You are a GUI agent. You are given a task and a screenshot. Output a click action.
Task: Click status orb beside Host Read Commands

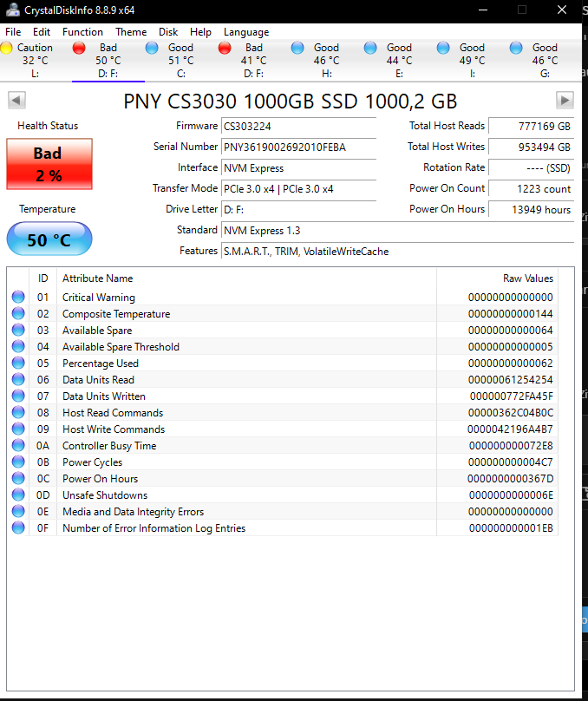click(x=18, y=412)
